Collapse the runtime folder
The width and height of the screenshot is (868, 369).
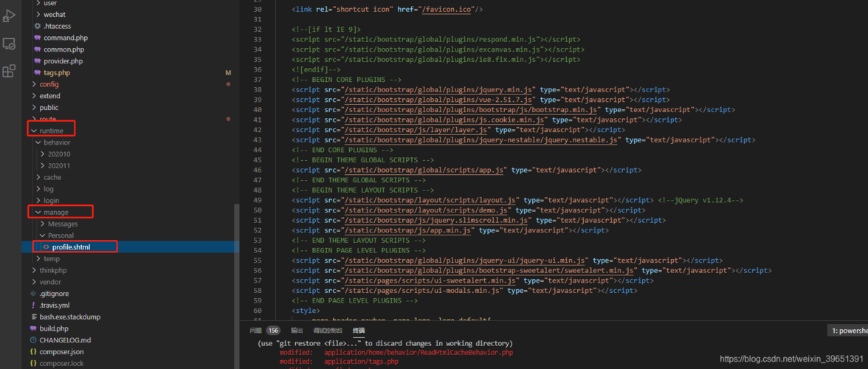pyautogui.click(x=33, y=131)
